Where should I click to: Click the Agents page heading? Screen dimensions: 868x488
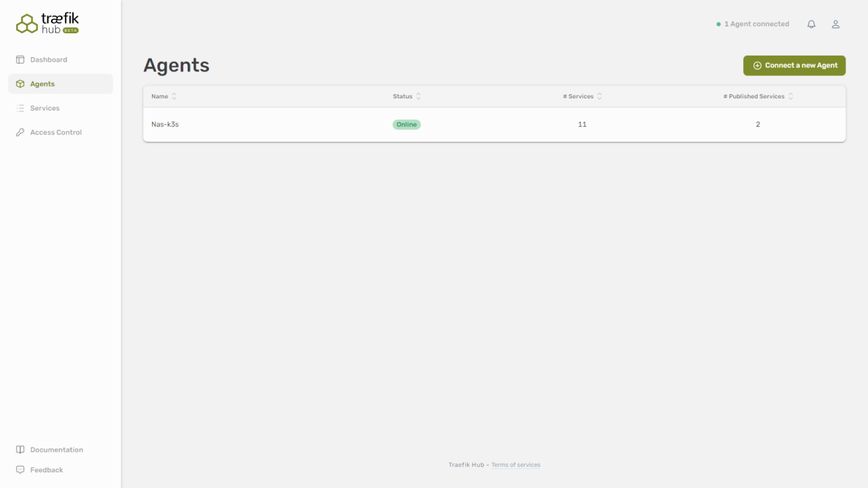coord(176,65)
